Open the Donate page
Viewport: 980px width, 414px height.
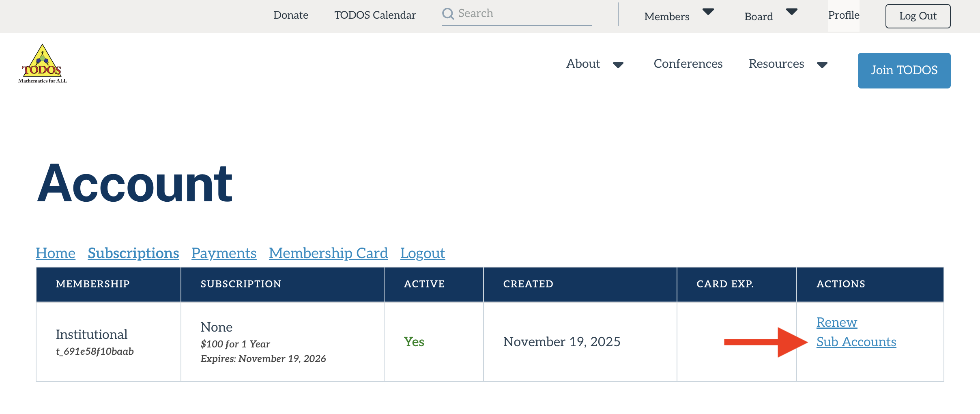290,15
